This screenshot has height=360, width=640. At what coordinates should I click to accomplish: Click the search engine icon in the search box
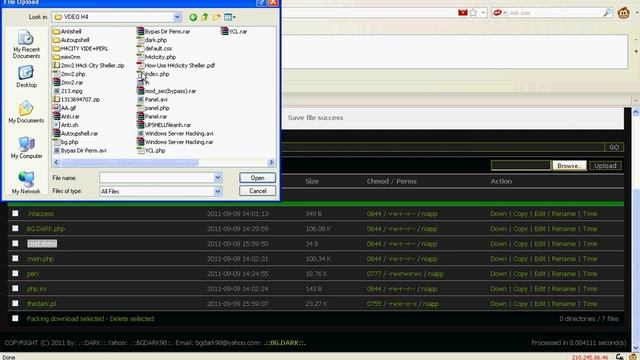pyautogui.click(x=497, y=13)
